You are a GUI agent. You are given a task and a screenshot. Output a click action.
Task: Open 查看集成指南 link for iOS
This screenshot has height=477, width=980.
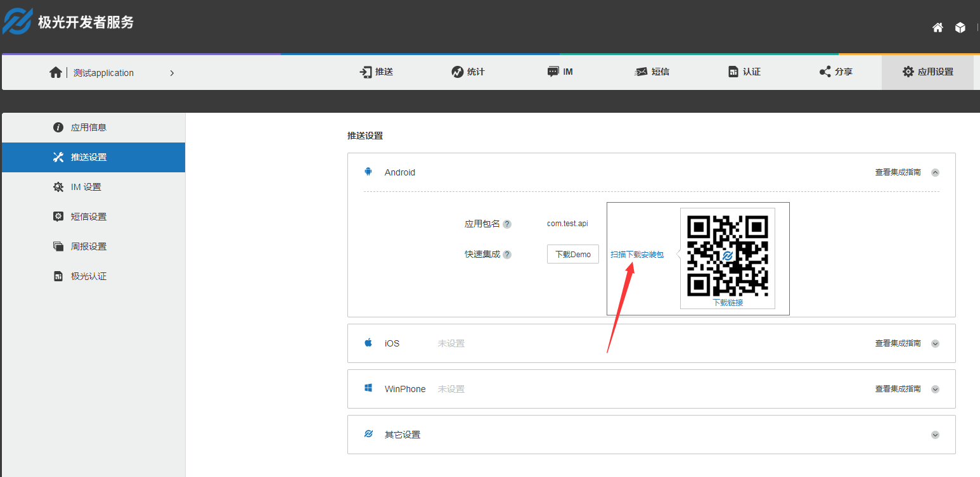point(898,343)
